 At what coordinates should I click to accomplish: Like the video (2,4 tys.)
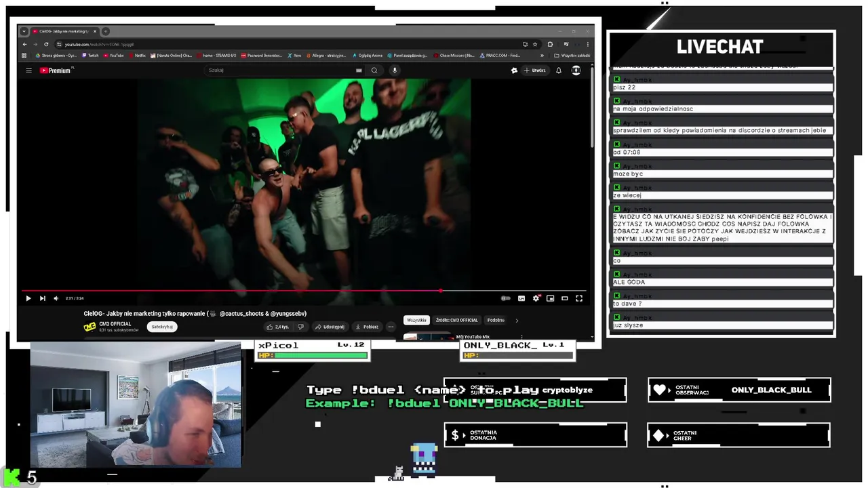pyautogui.click(x=278, y=327)
